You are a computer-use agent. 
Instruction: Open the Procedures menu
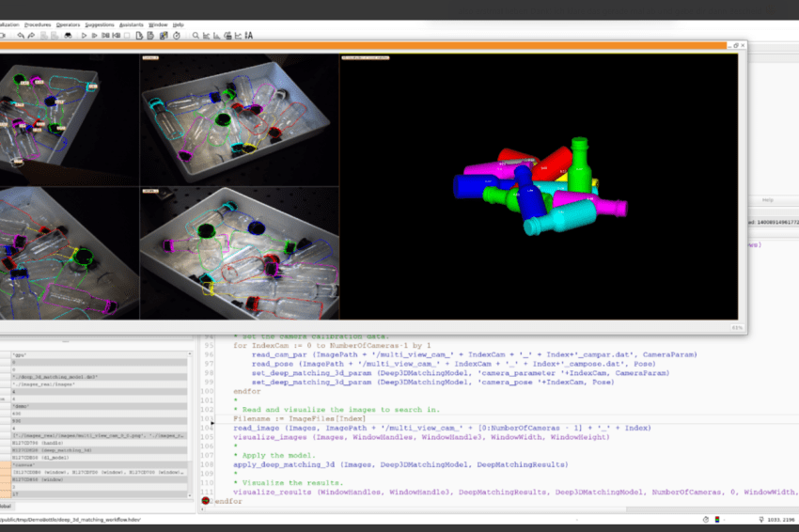[38, 24]
